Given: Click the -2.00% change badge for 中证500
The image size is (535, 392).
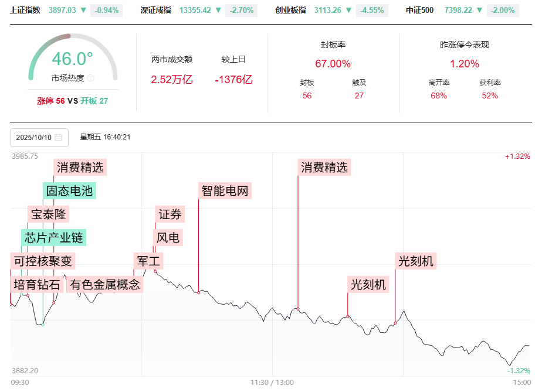Looking at the screenshot, I should pyautogui.click(x=504, y=10).
